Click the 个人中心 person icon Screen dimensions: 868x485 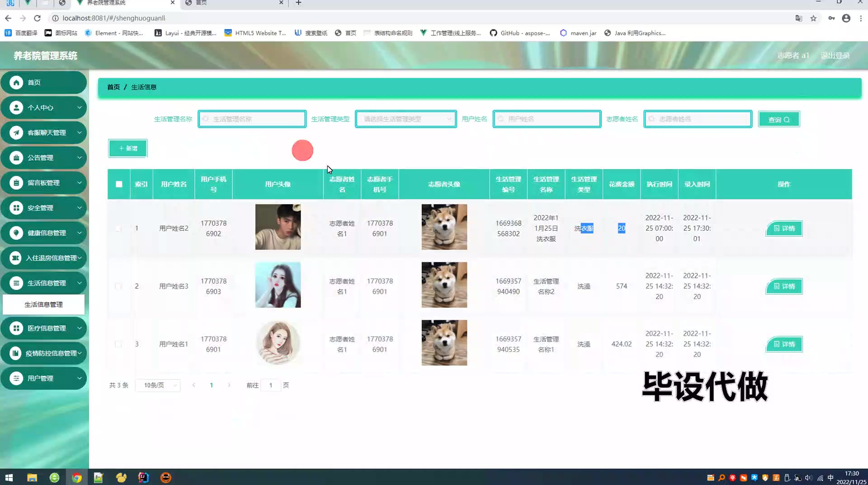pos(16,108)
